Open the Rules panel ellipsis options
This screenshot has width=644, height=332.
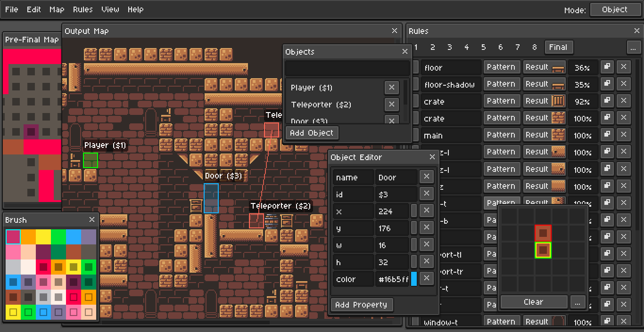pyautogui.click(x=633, y=47)
